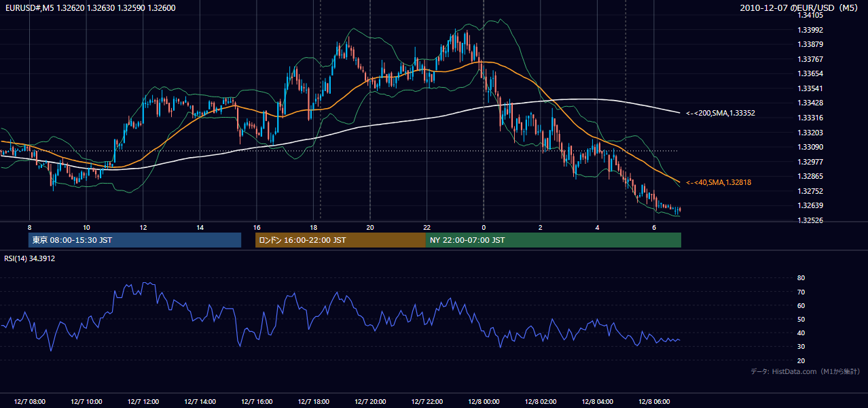Click the RSI(14) 34.3912 indicator label
This screenshot has height=408, width=868.
pos(30,258)
